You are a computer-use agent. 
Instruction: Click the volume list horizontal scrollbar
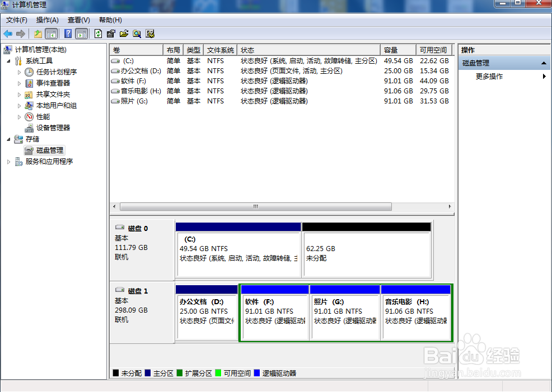click(x=256, y=207)
